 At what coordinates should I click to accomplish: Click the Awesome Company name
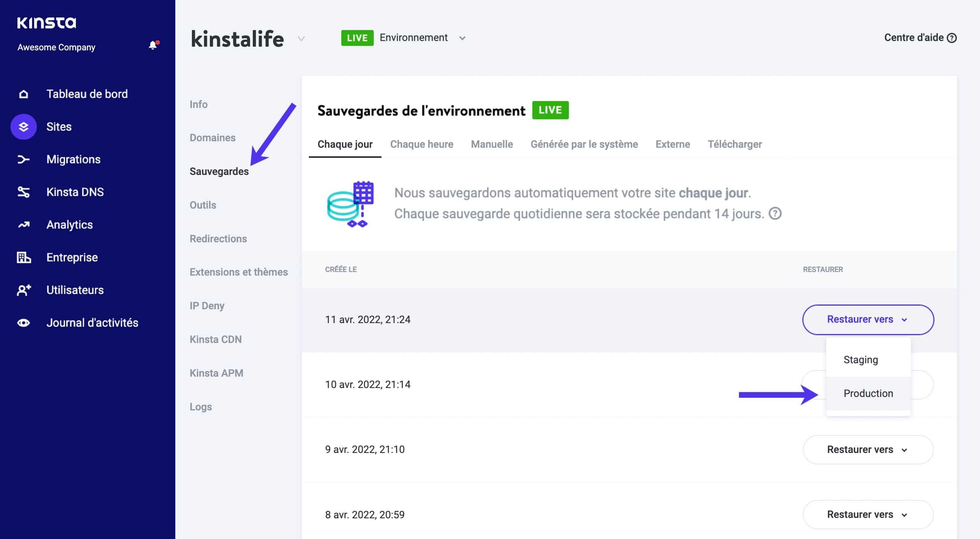point(56,47)
